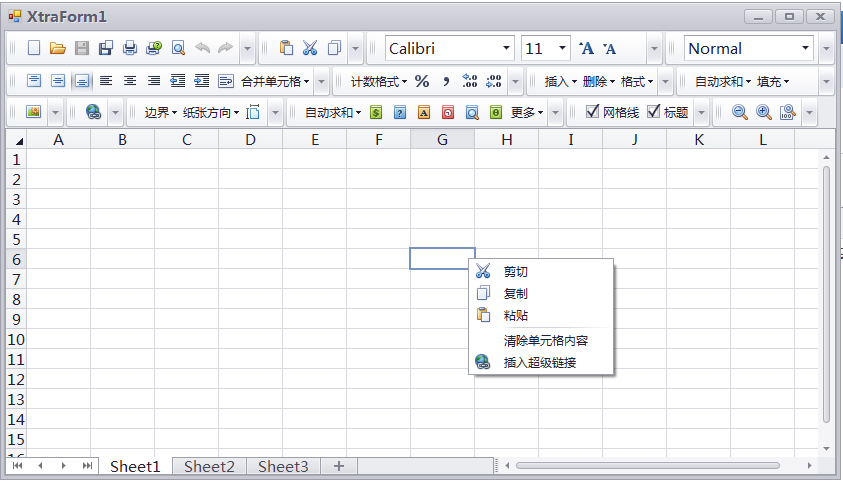Reset zoom to 100 percent
The width and height of the screenshot is (843, 483).
(x=787, y=112)
